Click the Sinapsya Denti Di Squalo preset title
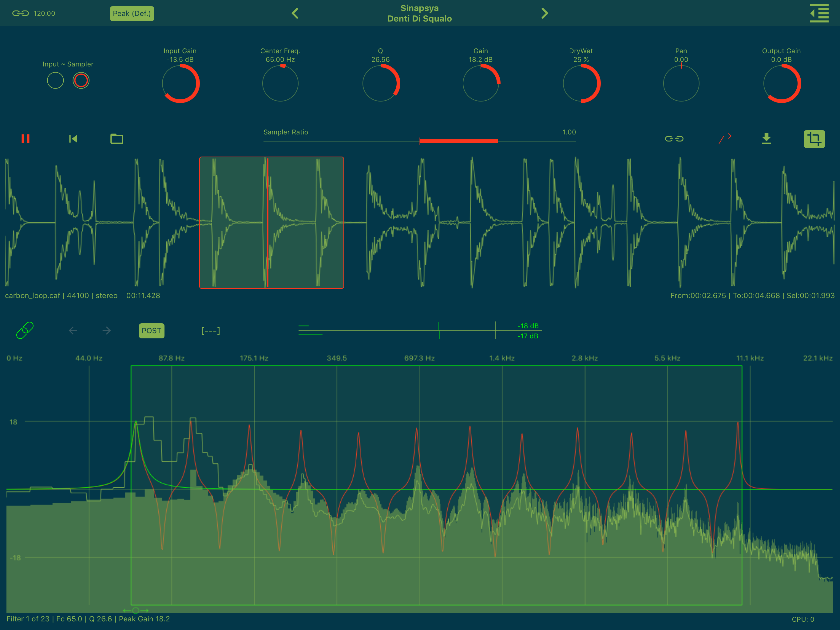This screenshot has height=630, width=840. tap(420, 13)
